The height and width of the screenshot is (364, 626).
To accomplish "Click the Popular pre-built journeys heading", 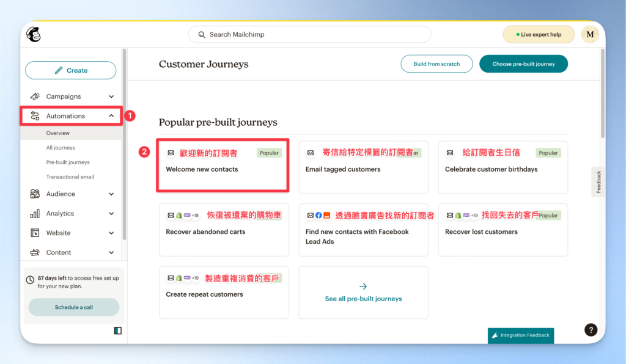I will [x=218, y=122].
